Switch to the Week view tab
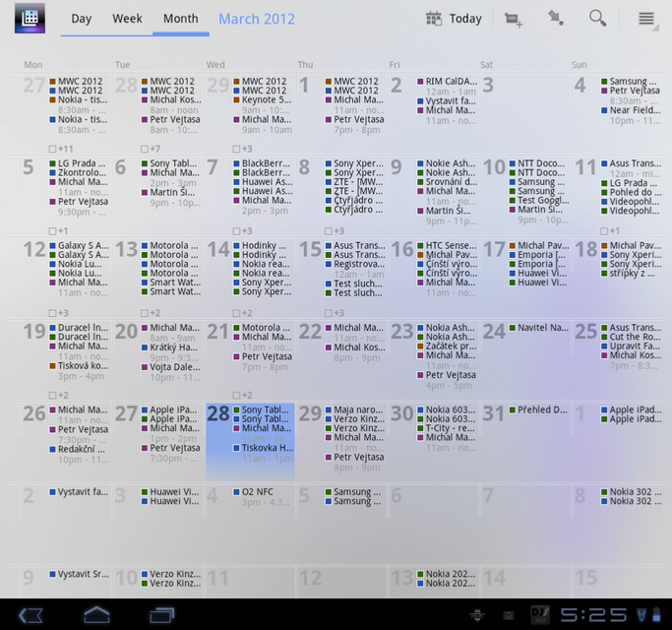Screen dimensions: 672x630 (127, 19)
